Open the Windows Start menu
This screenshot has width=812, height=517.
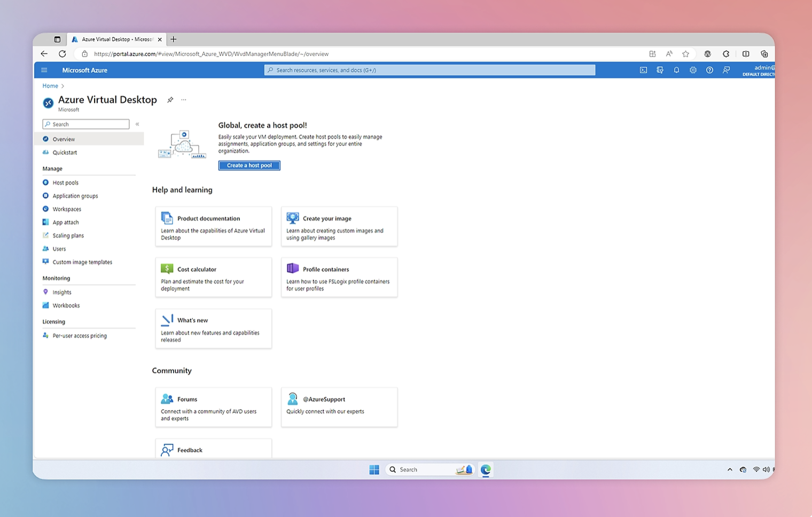pos(374,469)
